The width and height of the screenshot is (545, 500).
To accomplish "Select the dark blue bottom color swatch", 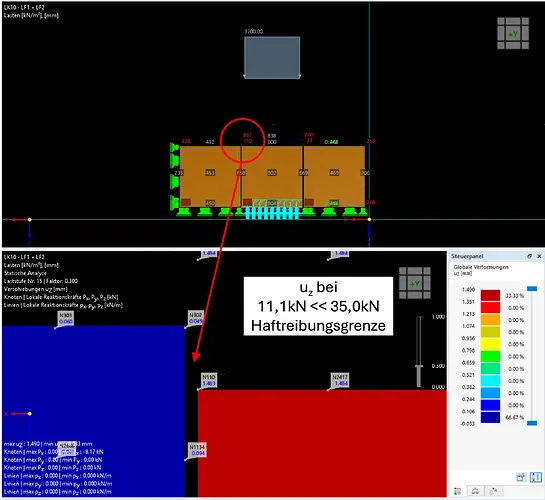I will [490, 417].
